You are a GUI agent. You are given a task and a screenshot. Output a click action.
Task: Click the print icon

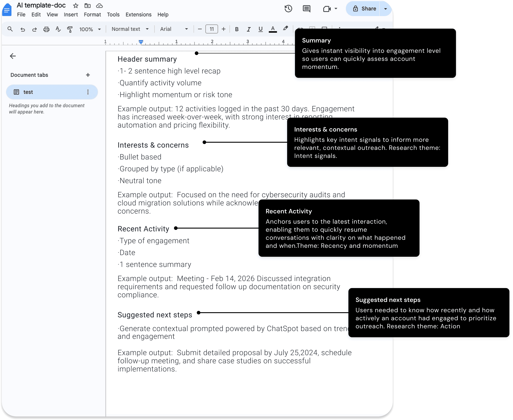[x=46, y=29]
